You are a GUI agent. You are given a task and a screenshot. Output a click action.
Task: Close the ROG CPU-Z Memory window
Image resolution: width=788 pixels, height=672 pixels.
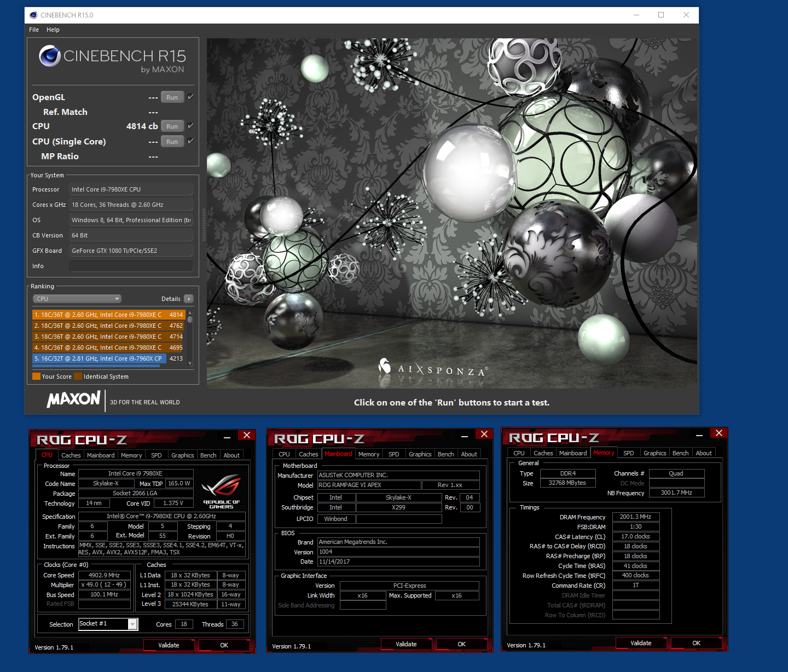pyautogui.click(x=719, y=433)
